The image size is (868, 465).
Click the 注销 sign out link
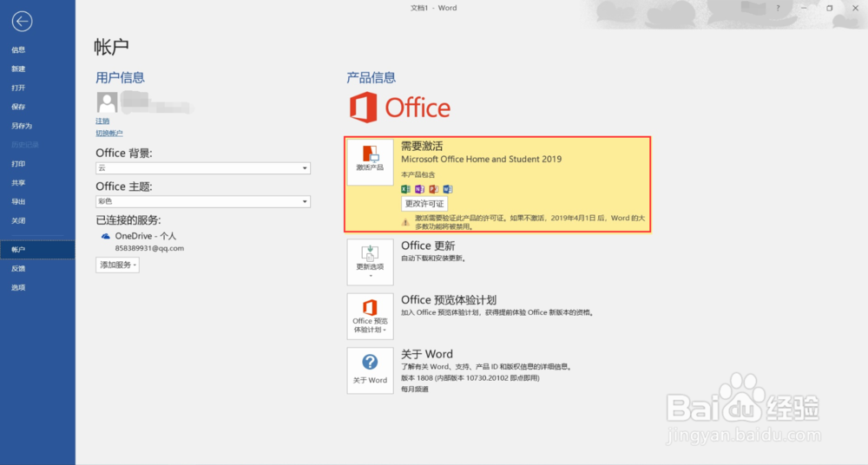(x=102, y=121)
